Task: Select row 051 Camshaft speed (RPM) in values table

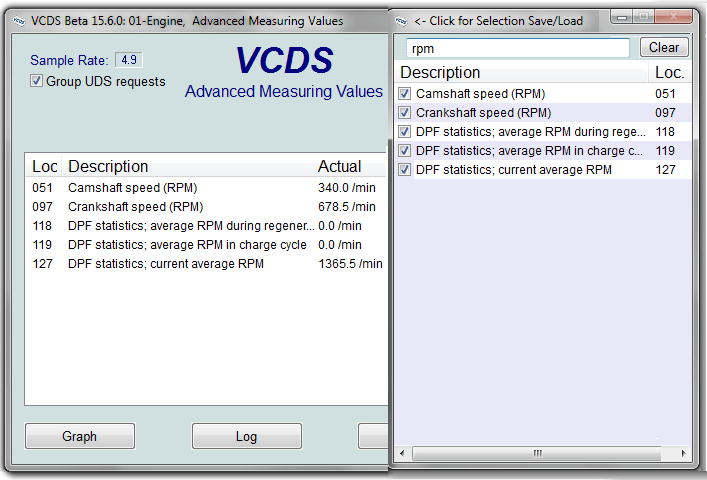Action: coord(207,188)
